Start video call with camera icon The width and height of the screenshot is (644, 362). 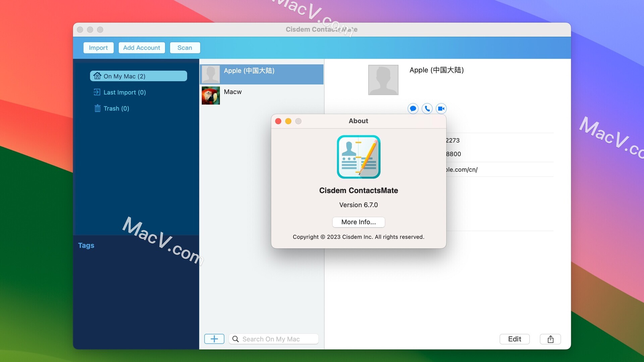(441, 109)
